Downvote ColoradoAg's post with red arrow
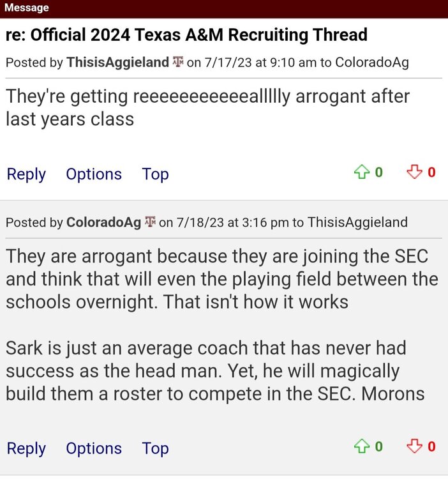 tap(415, 447)
